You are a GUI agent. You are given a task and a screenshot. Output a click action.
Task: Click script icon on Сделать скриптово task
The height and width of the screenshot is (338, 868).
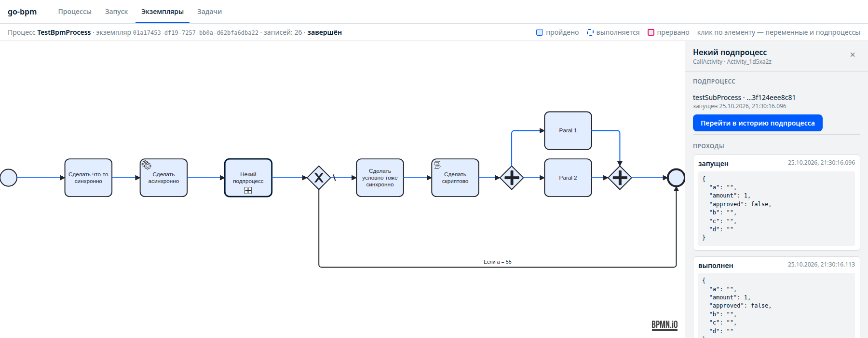437,165
